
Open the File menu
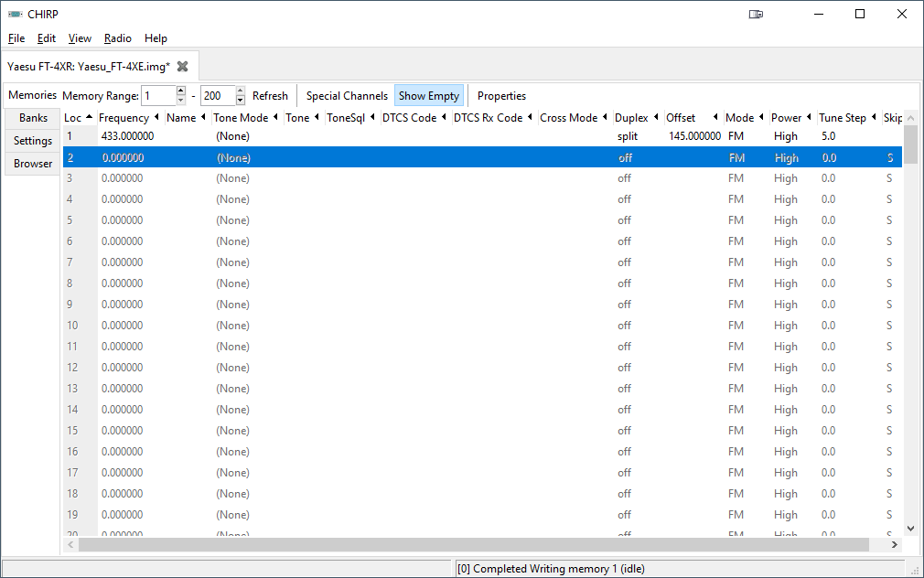coord(16,38)
